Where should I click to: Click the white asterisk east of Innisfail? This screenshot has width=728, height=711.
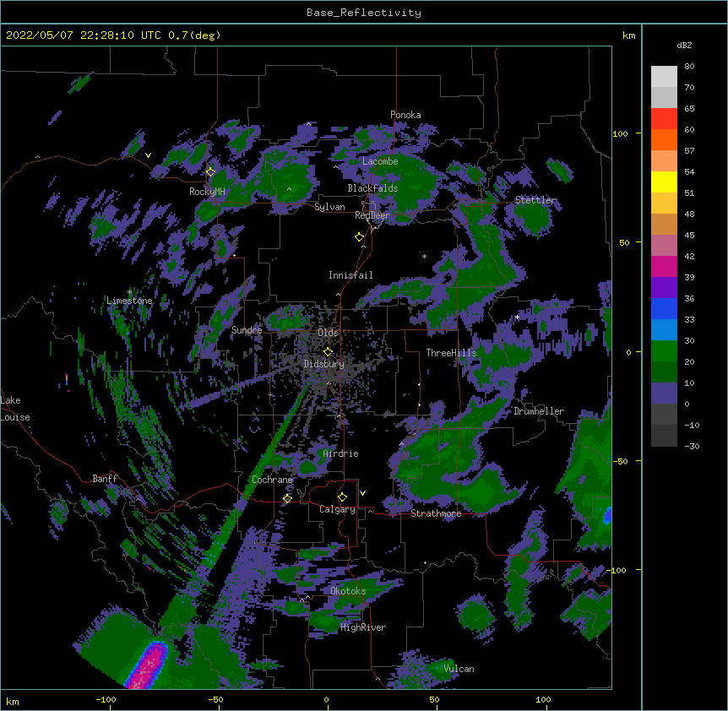point(424,256)
